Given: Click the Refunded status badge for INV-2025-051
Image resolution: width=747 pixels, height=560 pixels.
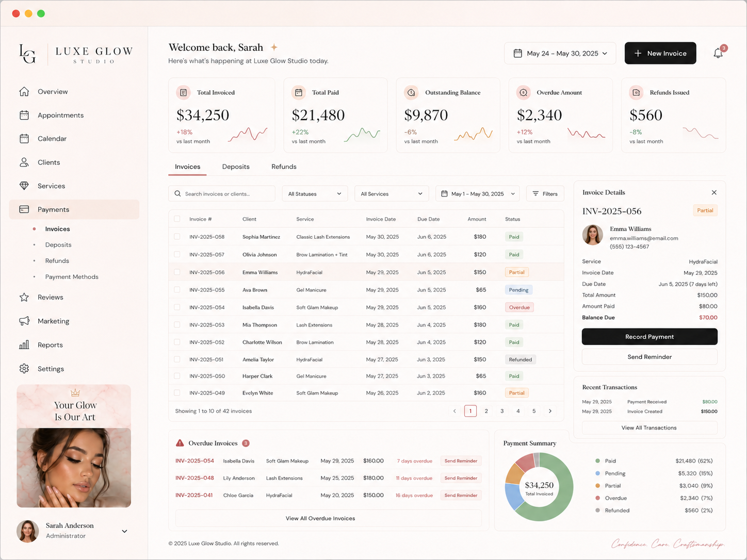Looking at the screenshot, I should point(521,359).
